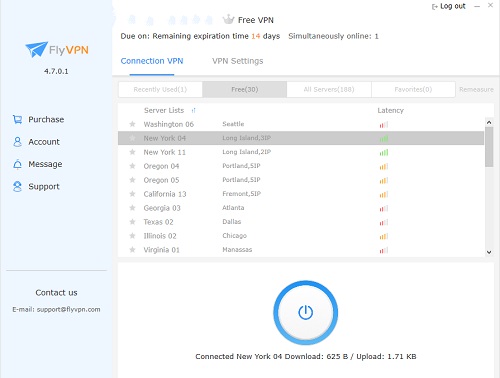Click the server list scroll up arrow

(489, 122)
